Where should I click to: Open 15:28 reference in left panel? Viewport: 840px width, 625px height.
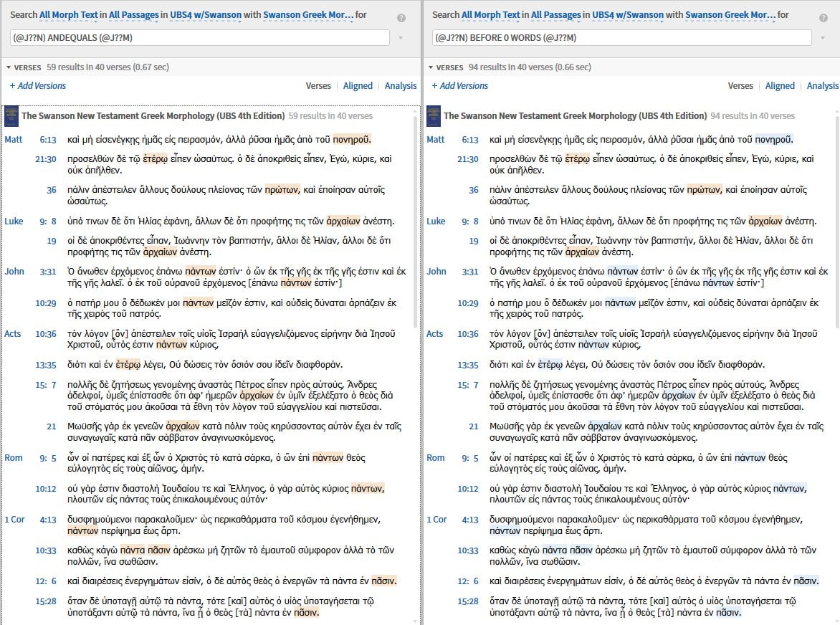click(x=46, y=601)
